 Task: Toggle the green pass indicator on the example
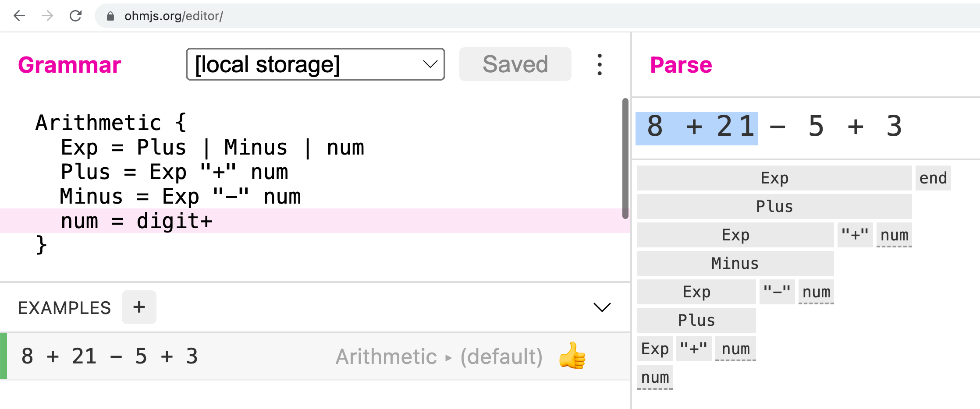pyautogui.click(x=4, y=356)
